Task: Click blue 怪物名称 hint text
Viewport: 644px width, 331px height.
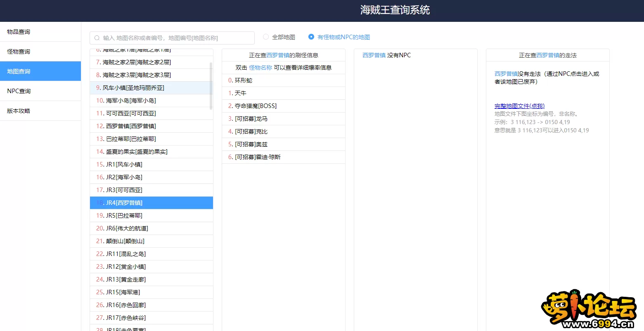Action: (260, 68)
